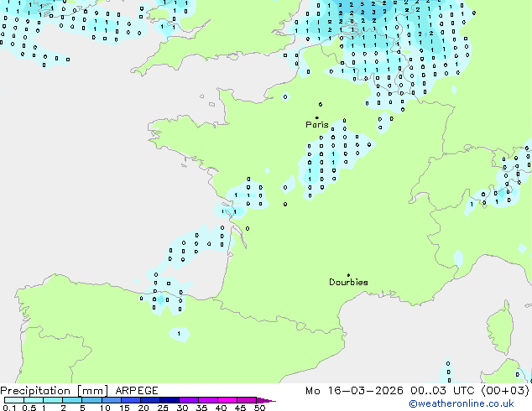Select the black dot marker above Dourbies
Screen dimensions: 532x411
pos(348,275)
